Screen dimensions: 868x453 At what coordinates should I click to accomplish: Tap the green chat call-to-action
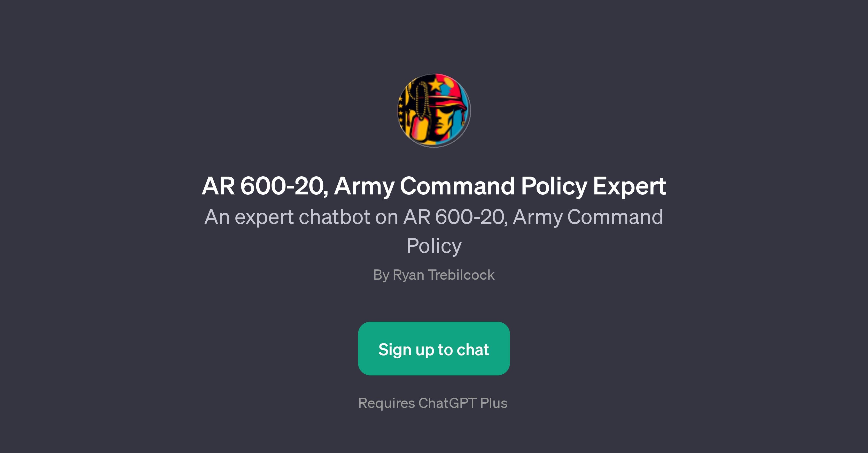coord(434,349)
